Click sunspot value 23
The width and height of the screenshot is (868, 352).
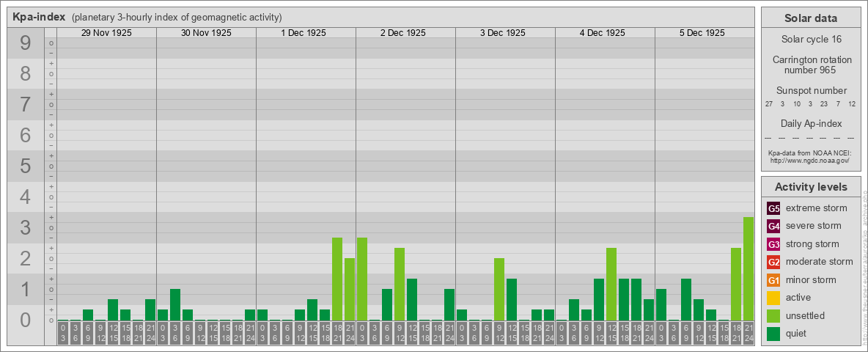824,104
